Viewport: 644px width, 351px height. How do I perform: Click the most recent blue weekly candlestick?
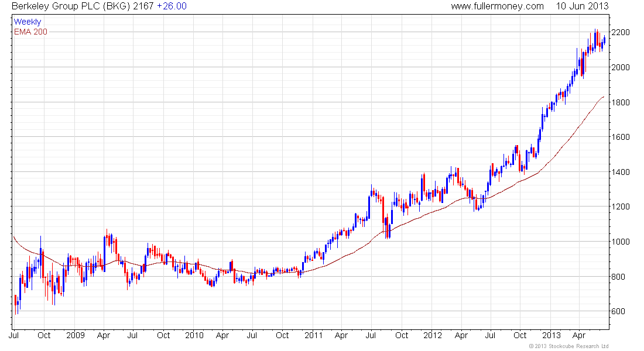(x=604, y=40)
